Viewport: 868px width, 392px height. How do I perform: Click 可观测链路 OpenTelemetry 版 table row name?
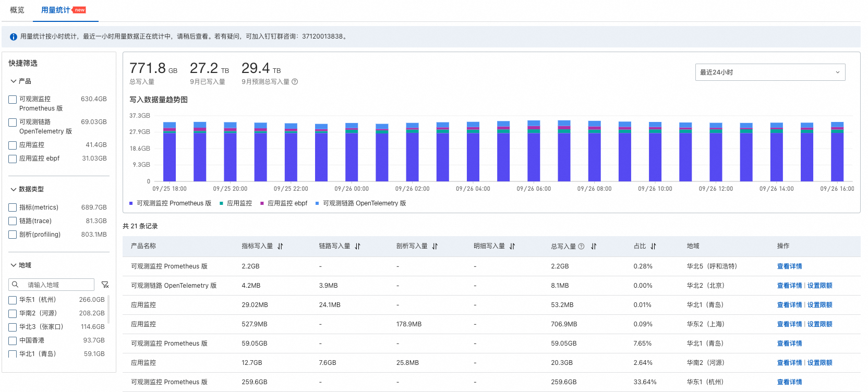tap(174, 286)
